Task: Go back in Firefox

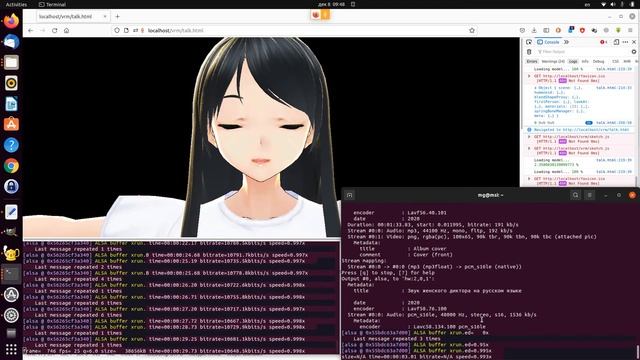Action: click(x=31, y=30)
